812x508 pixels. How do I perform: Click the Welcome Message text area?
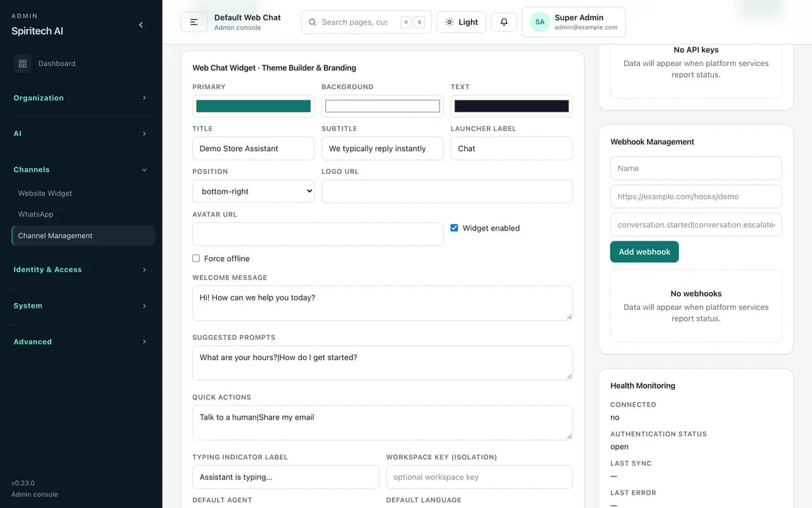tap(383, 303)
